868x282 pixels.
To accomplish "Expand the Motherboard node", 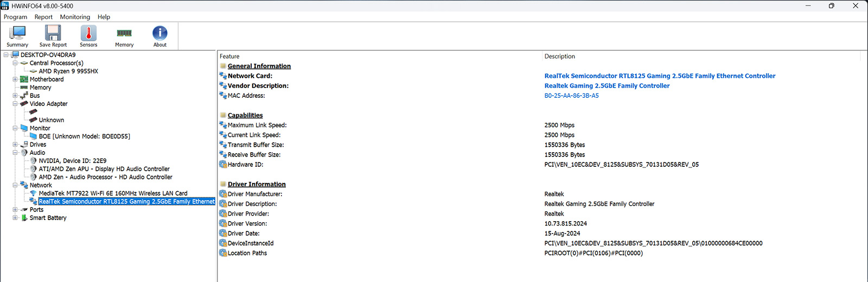I will pos(15,79).
